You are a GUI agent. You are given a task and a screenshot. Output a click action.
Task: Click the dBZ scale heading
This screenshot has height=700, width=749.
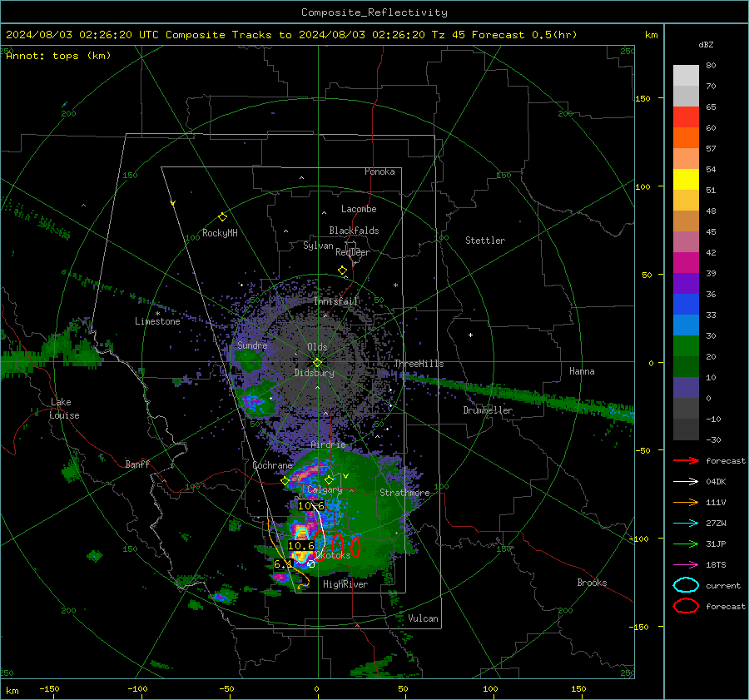pyautogui.click(x=706, y=45)
